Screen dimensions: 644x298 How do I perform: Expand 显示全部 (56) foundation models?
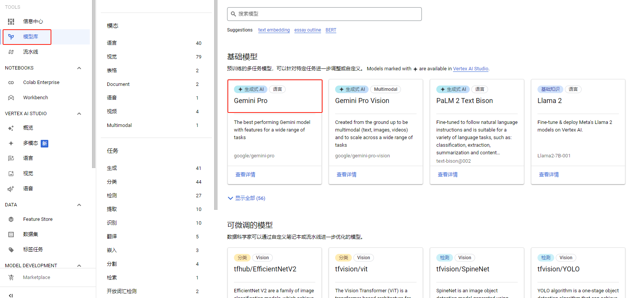[246, 198]
